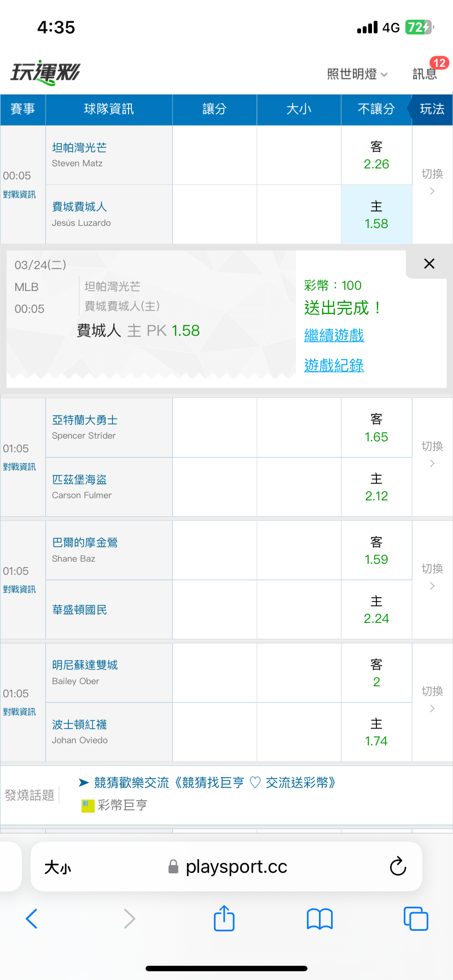Viewport: 453px width, 980px height.
Task: Pick Pirates home odds 2.12
Action: point(376,487)
